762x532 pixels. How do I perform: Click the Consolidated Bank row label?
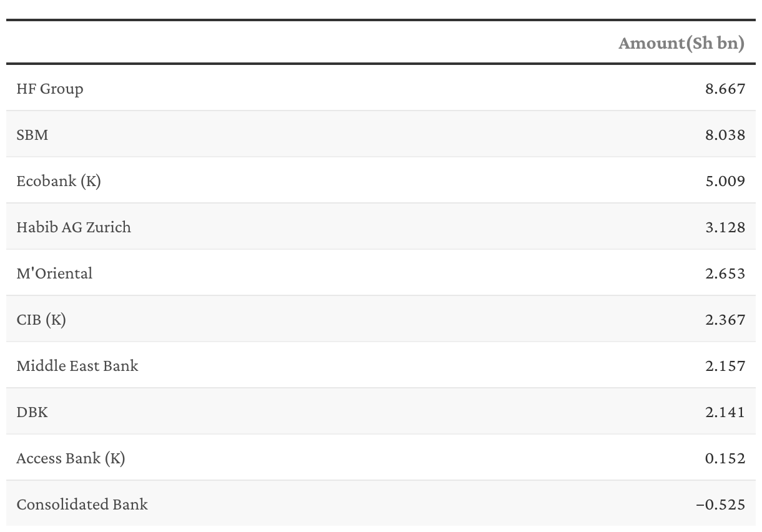click(x=82, y=505)
